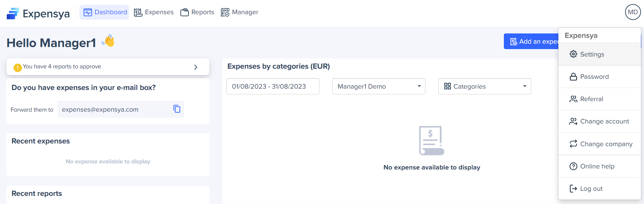Click the Online help question icon
The image size is (644, 204).
point(573,166)
